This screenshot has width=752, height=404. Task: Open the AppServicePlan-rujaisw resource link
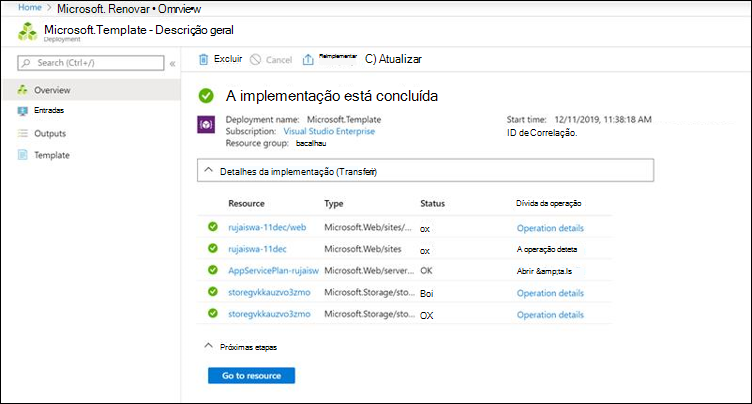coord(273,270)
